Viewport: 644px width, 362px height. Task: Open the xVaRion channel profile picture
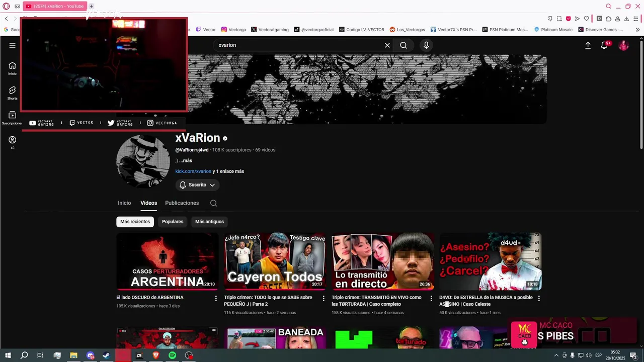143,161
